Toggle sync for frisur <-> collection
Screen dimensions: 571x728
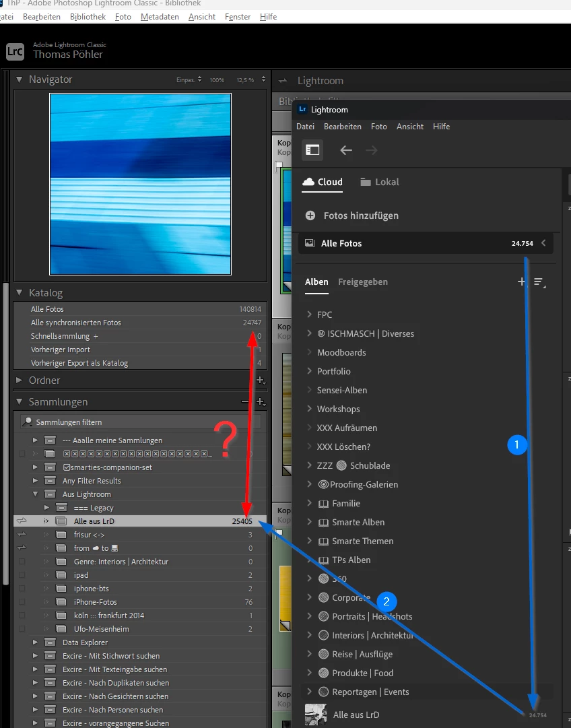click(22, 535)
